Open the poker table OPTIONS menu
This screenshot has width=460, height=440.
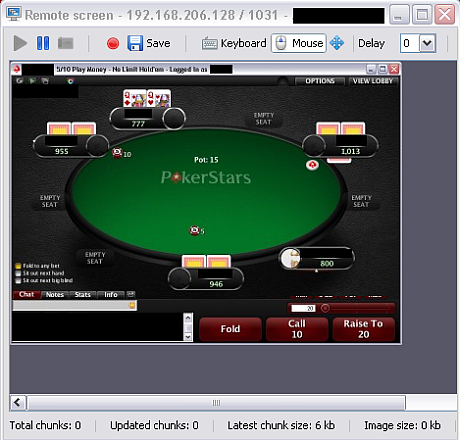point(320,81)
